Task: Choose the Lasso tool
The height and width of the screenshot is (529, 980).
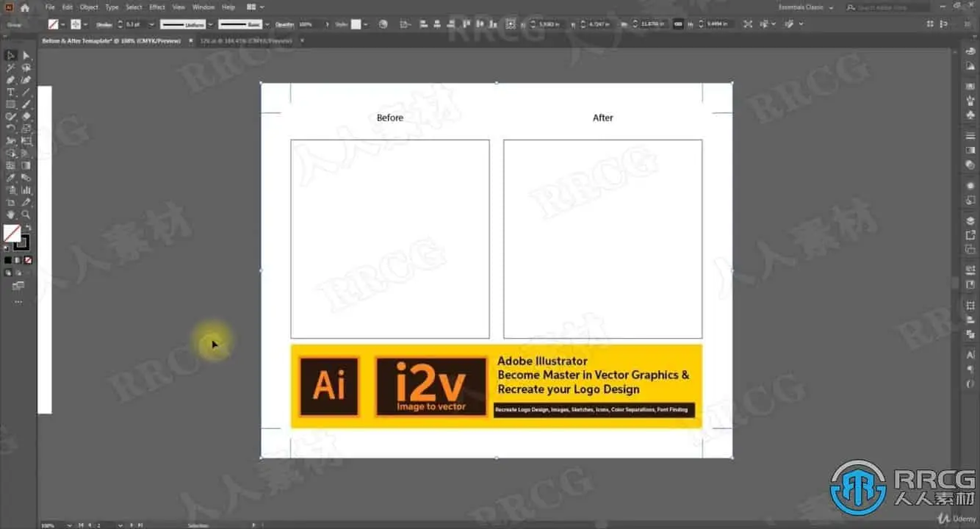Action: (x=26, y=68)
